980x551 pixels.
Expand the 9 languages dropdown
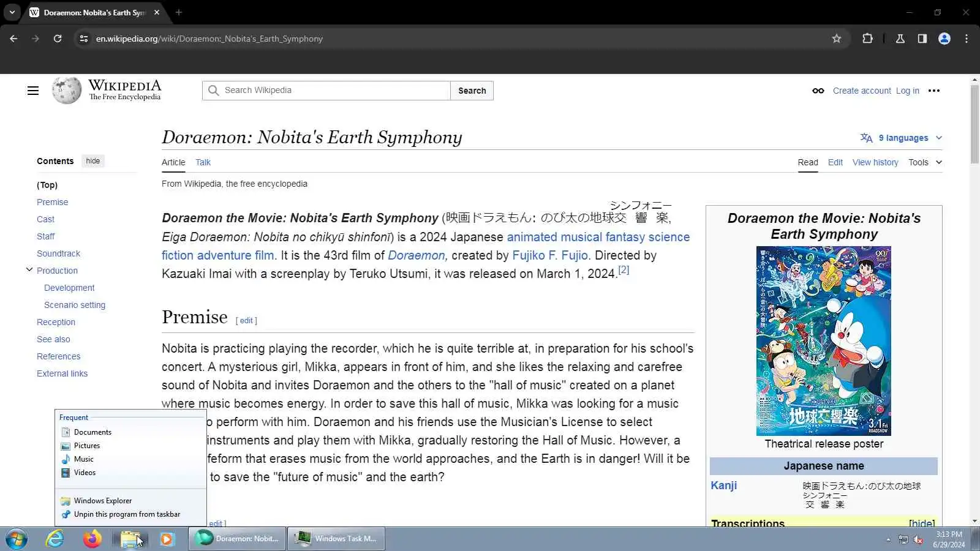(x=901, y=138)
